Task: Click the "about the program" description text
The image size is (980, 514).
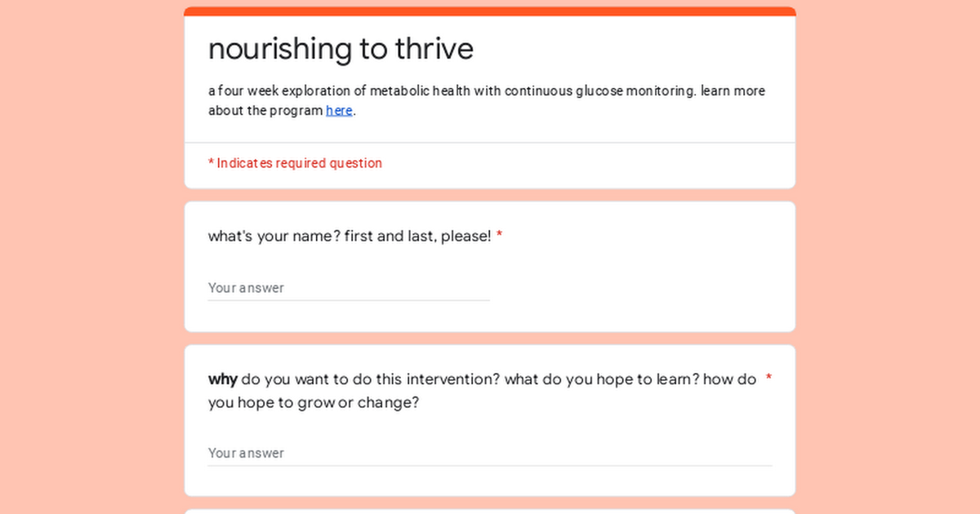Action: 265,111
